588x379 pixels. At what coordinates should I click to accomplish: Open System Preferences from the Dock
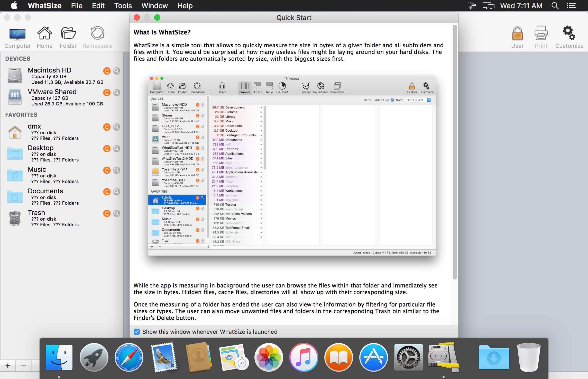pos(408,357)
